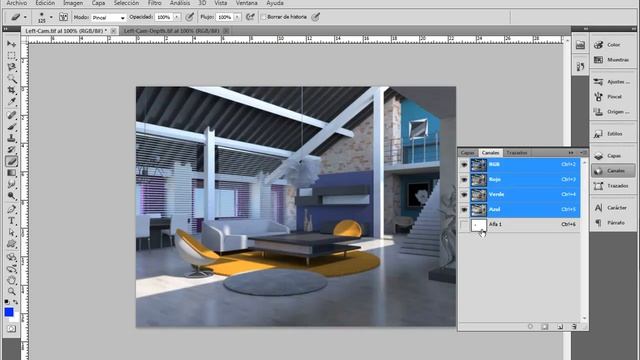Click the default colors mini icon

(x=7, y=302)
